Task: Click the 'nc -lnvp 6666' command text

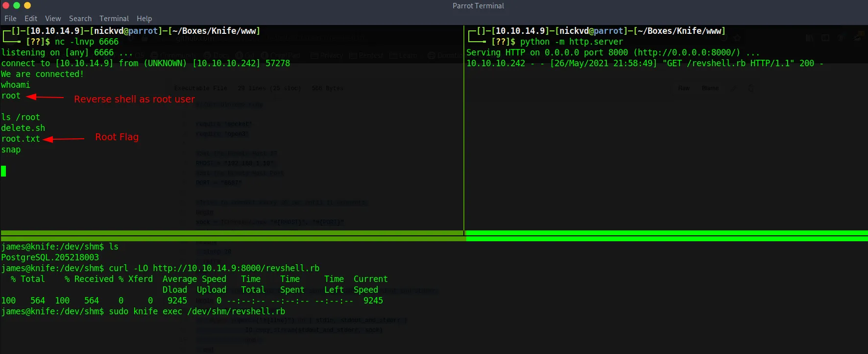Action: tap(87, 42)
